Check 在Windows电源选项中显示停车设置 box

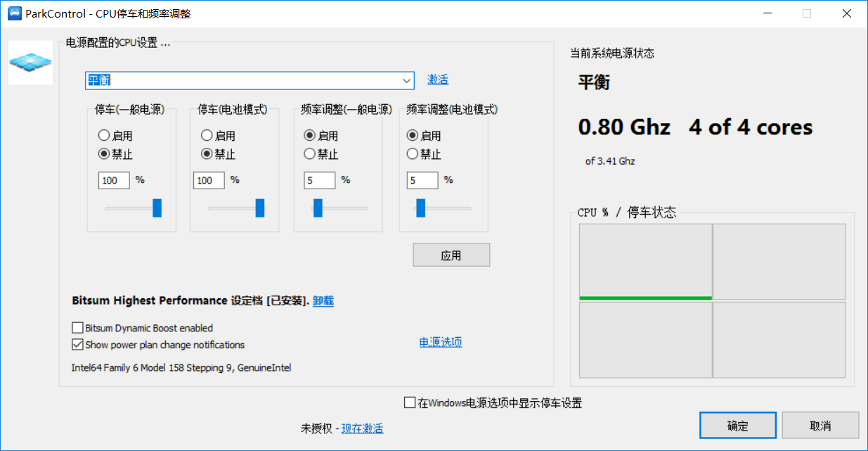(x=410, y=403)
